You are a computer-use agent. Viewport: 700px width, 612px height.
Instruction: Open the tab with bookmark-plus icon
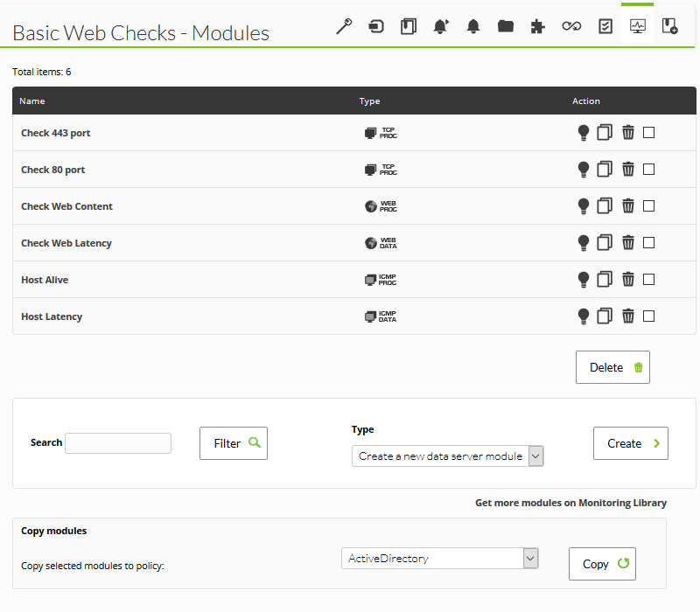pos(670,26)
